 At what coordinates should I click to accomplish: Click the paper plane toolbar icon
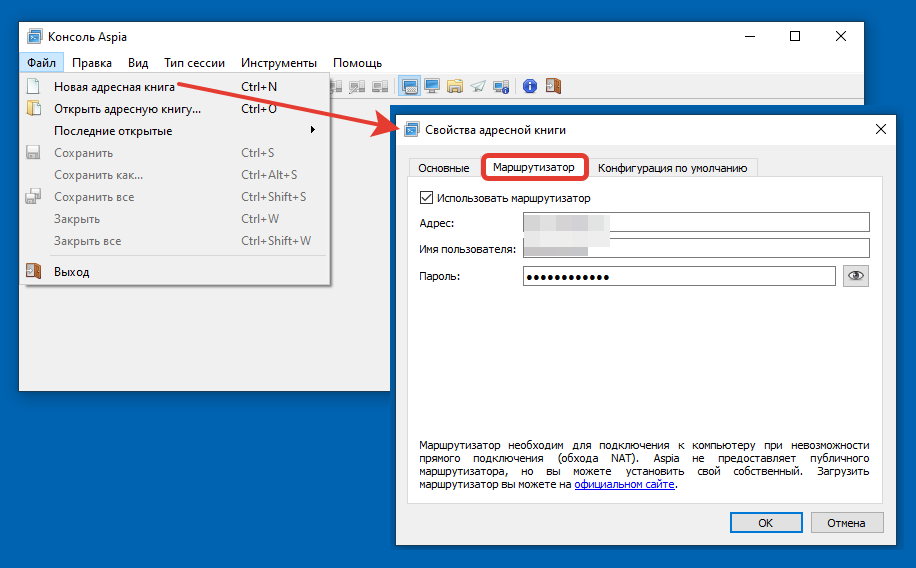point(478,87)
